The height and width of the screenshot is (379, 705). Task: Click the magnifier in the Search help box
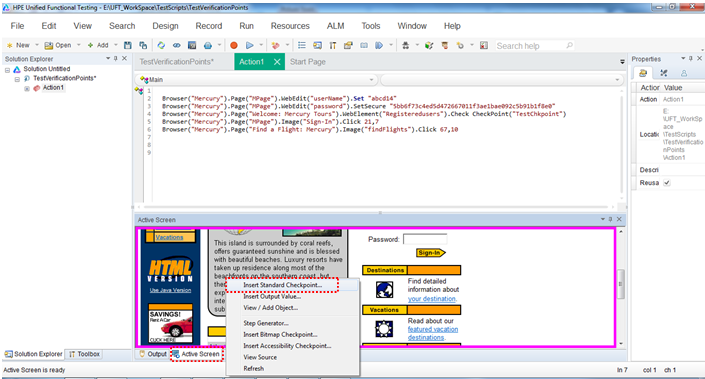pos(569,45)
